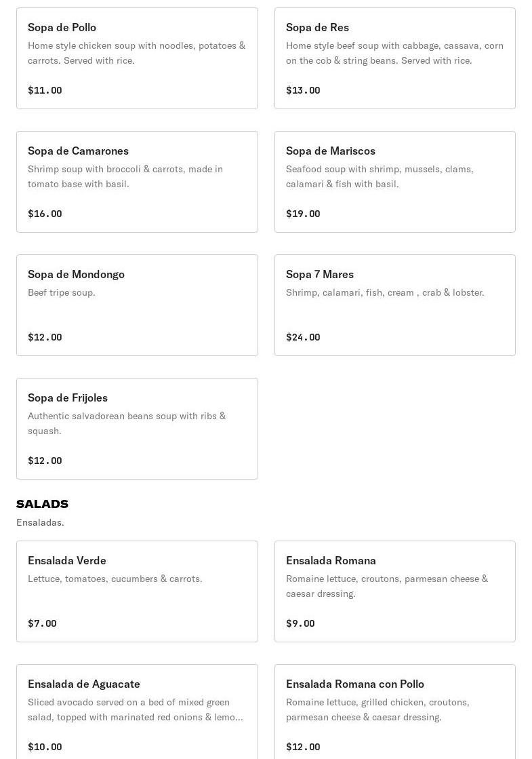
Task: Open the Ensalada Romana item
Action: [394, 591]
